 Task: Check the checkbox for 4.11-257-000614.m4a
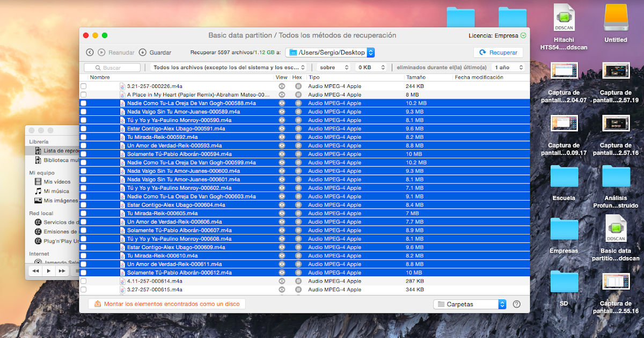83,281
